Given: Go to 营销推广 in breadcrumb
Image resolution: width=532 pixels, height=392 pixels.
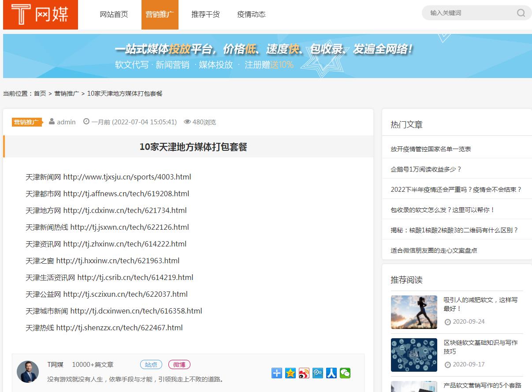Looking at the screenshot, I should 67,93.
